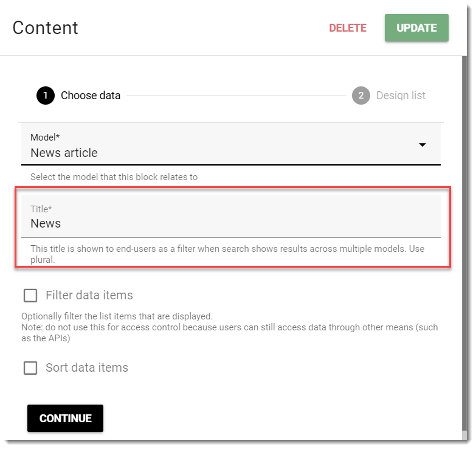Click the stepper line between steps
The image size is (476, 449).
tap(236, 96)
